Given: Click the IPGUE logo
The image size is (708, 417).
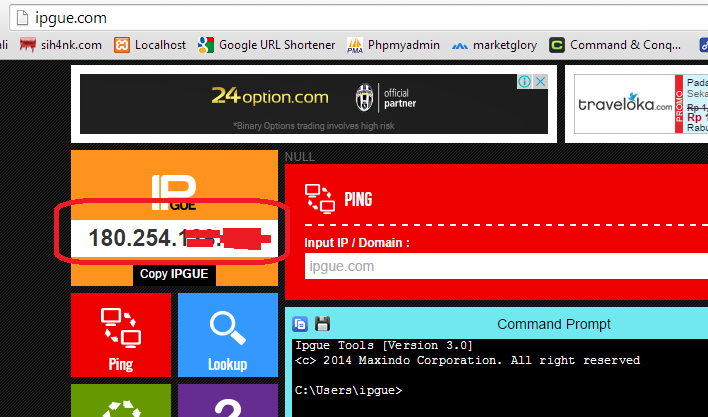Looking at the screenshot, I should (174, 193).
